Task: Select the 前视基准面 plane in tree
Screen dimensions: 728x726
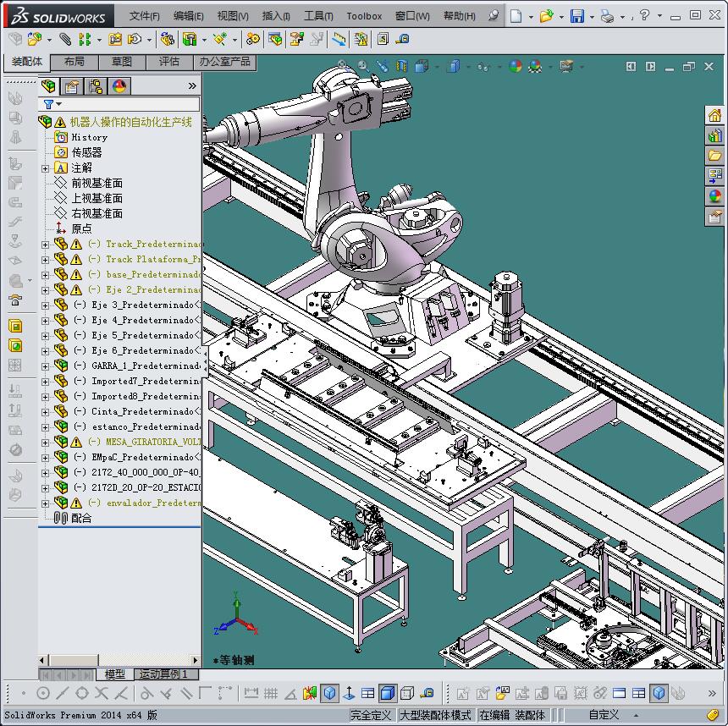Action: (97, 183)
